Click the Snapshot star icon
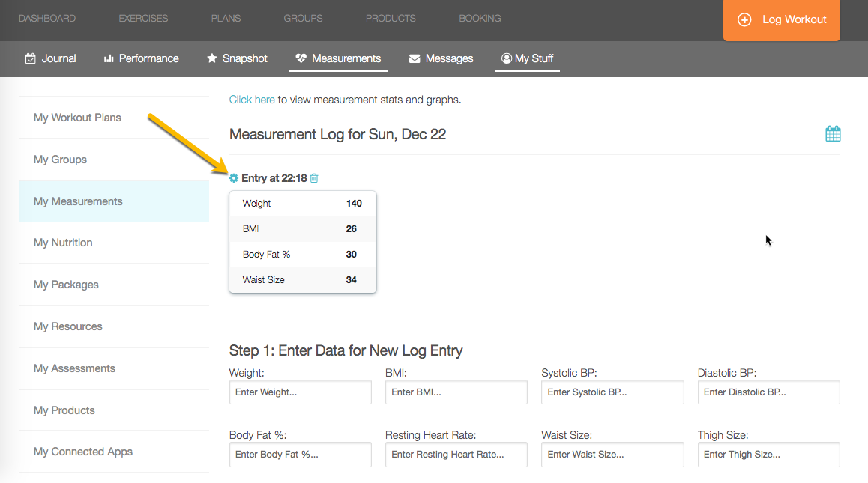Viewport: 868px width, 483px height. (212, 58)
